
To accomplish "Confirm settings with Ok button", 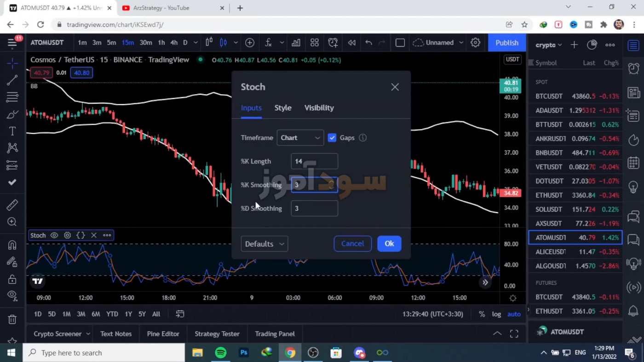I will click(x=389, y=244).
